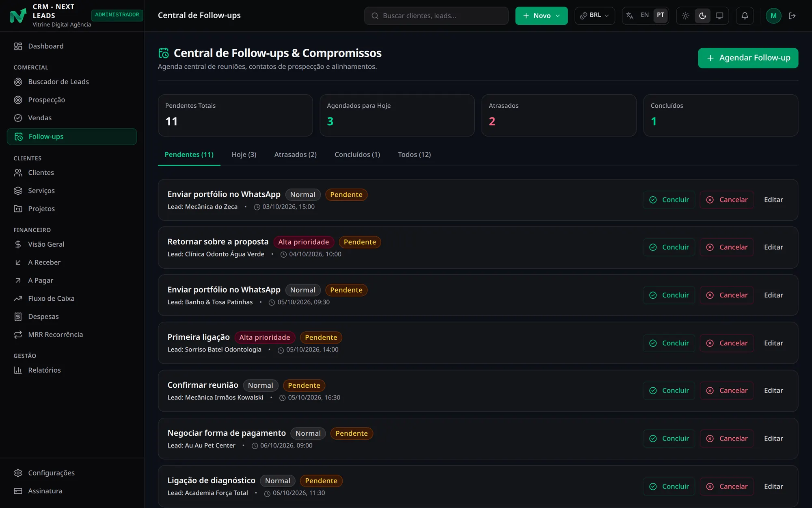Viewport: 812px width, 508px height.
Task: Open the Dashboard sidebar item
Action: 72,46
